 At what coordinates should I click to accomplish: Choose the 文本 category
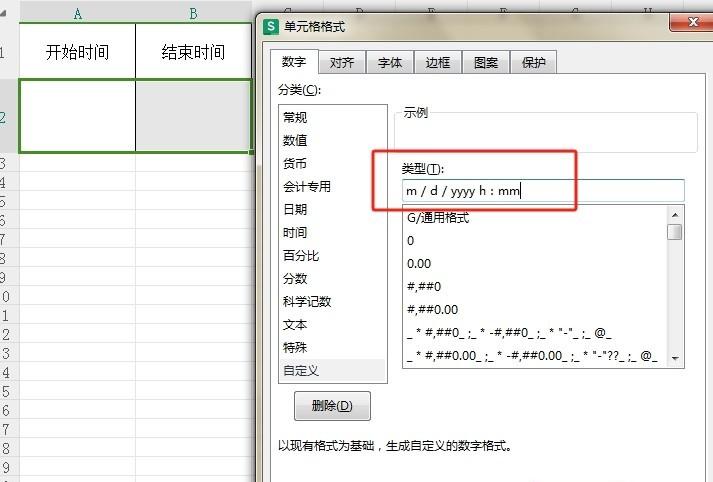pyautogui.click(x=332, y=325)
